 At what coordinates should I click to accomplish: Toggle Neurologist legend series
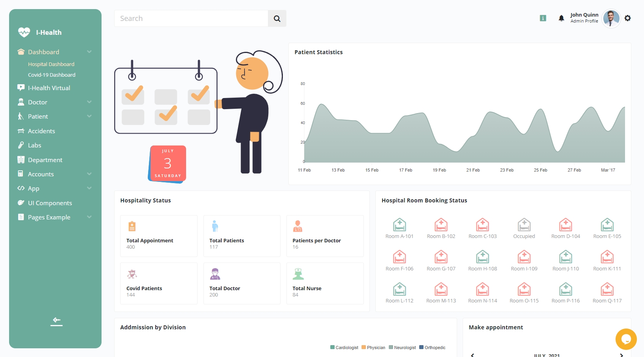[402, 348]
